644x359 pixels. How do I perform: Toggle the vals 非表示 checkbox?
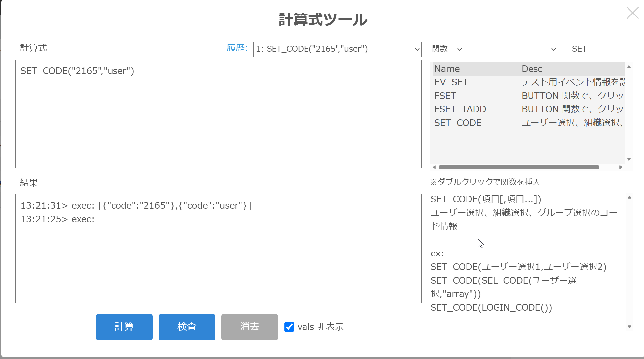click(x=289, y=327)
